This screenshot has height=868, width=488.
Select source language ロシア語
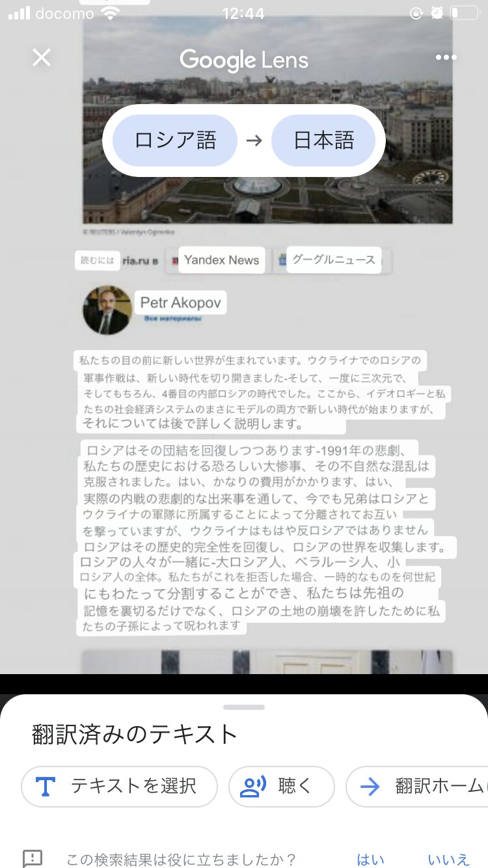(x=175, y=141)
